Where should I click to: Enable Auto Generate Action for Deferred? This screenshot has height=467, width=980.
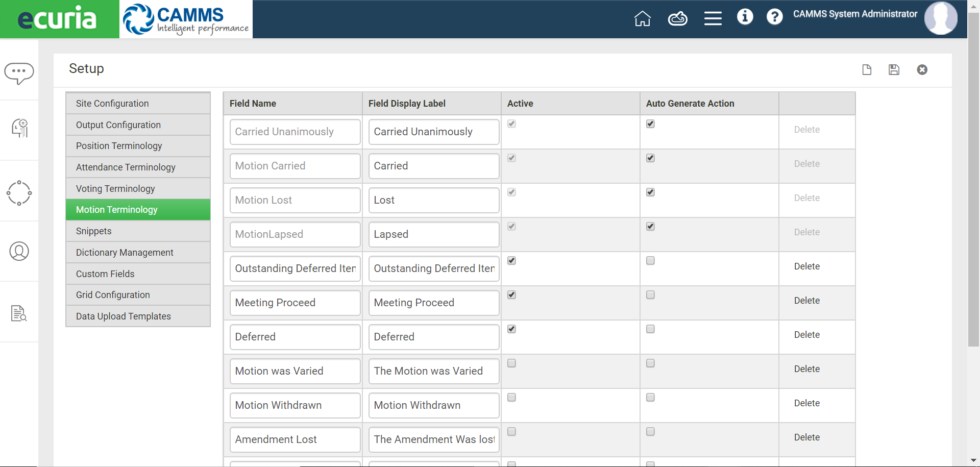[650, 329]
